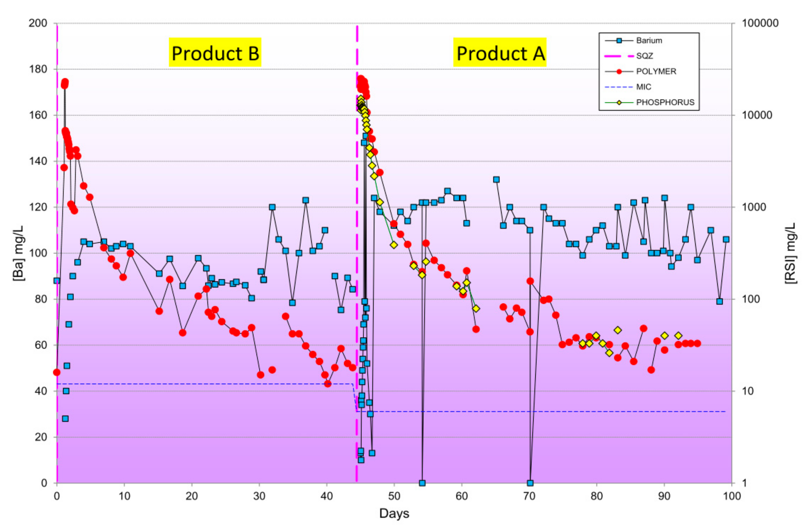This screenshot has height=530, width=812.
Task: Click the MIC blue dashed legend line
Action: [x=619, y=87]
